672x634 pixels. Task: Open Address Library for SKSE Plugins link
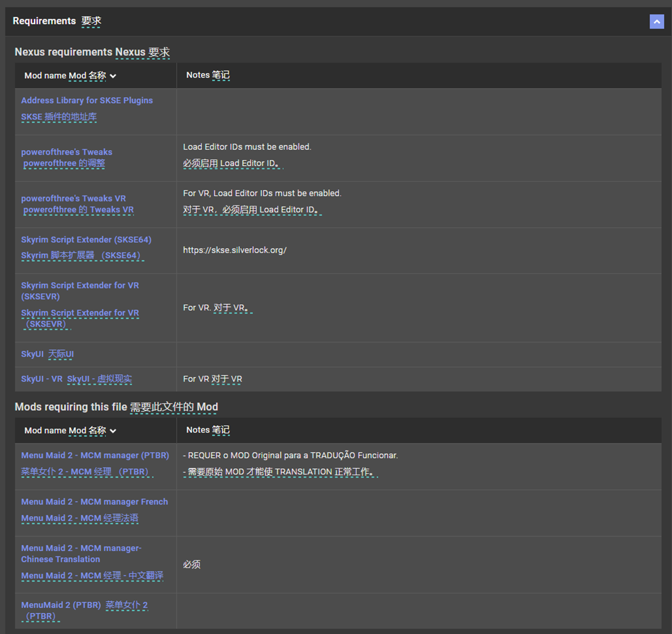point(87,100)
